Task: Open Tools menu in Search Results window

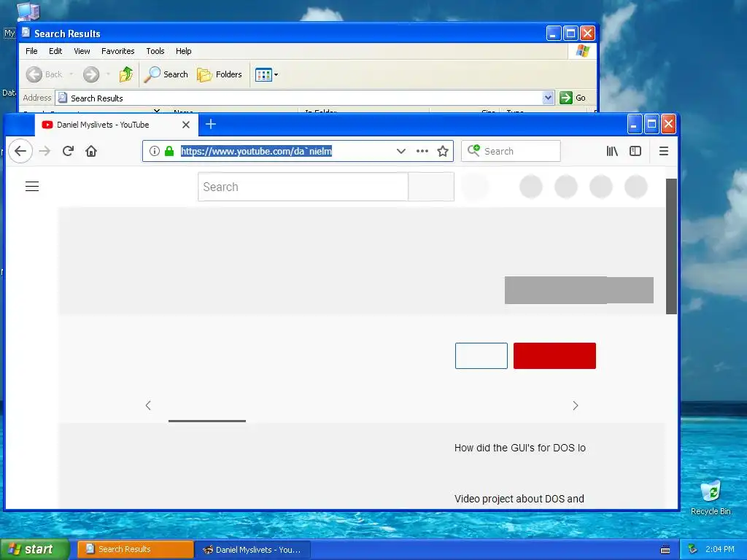Action: coord(155,51)
